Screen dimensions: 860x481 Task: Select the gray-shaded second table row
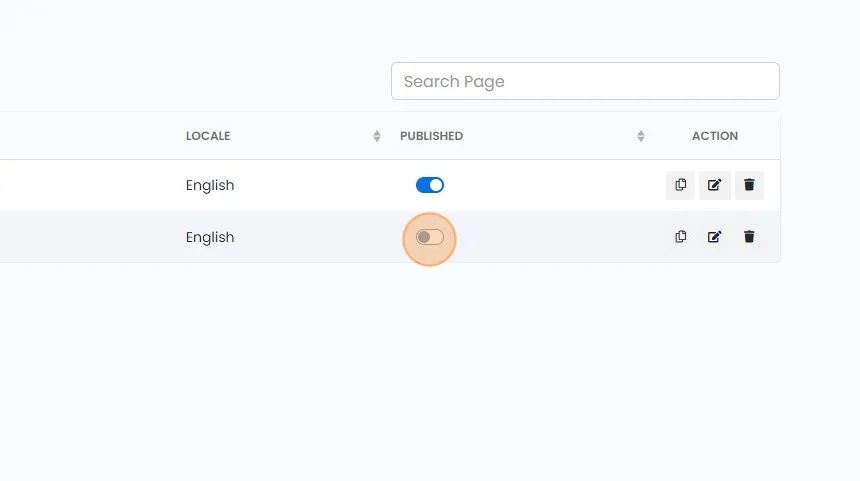[390, 237]
